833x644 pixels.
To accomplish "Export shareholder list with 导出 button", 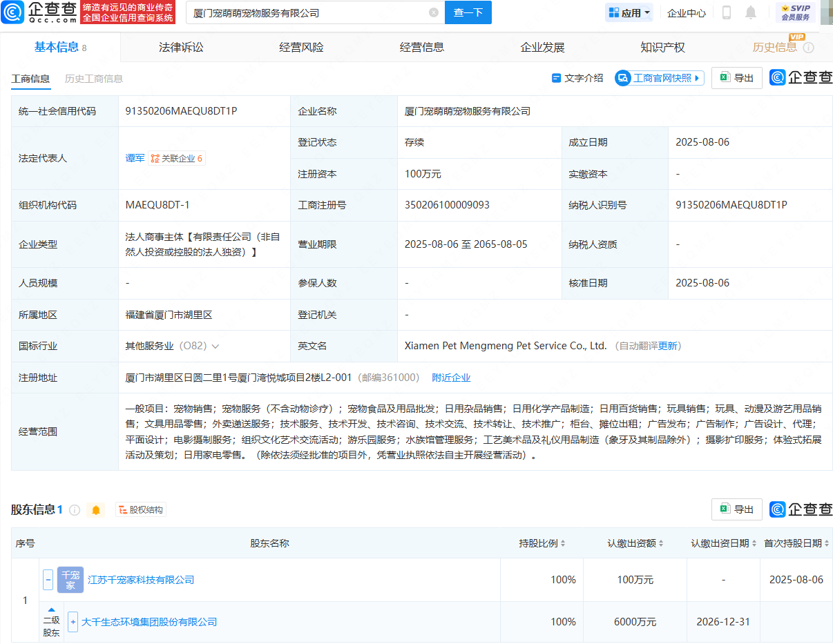I will (737, 509).
